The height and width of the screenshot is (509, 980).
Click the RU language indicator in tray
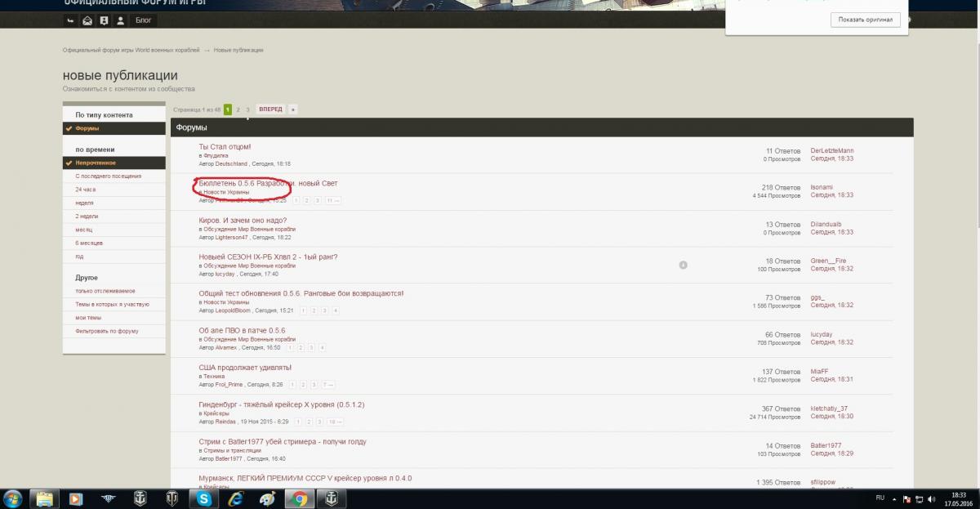point(880,498)
